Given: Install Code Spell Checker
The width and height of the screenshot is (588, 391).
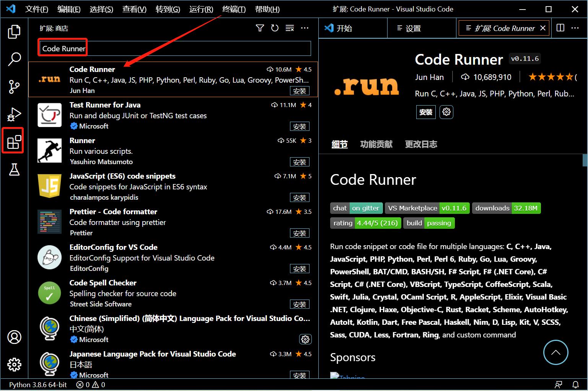Looking at the screenshot, I should tap(300, 304).
